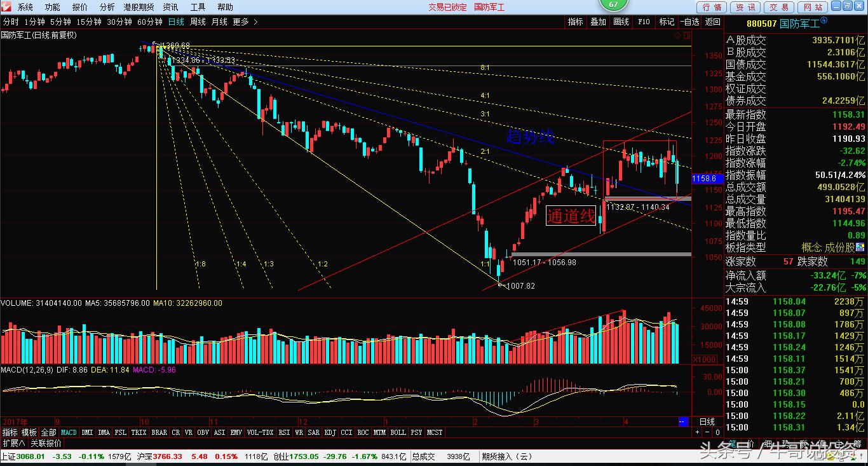Image resolution: width=868 pixels, height=466 pixels.
Task: Switch to 15分钟 period
Action: 89,22
